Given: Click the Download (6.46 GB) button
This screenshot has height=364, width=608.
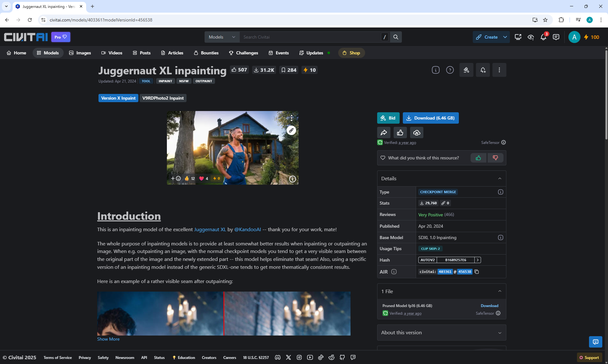Looking at the screenshot, I should pos(430,118).
